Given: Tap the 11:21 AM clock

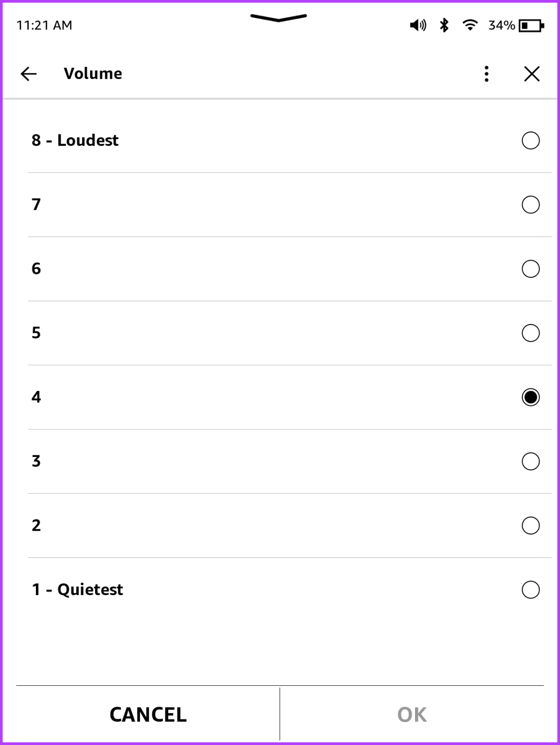Looking at the screenshot, I should coord(44,25).
